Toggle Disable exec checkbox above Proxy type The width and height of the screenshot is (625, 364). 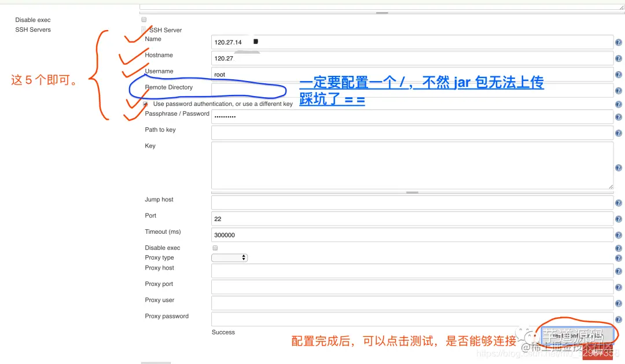click(215, 248)
